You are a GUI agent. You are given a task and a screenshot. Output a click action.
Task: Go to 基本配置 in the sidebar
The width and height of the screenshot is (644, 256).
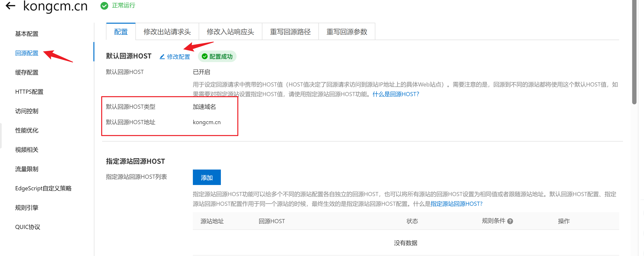click(x=27, y=34)
